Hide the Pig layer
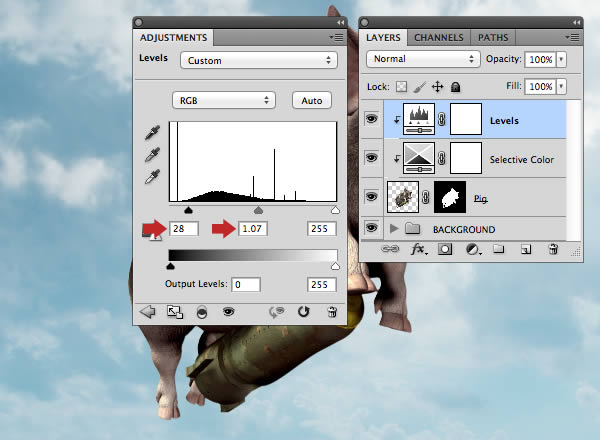This screenshot has width=600, height=440. tap(371, 197)
